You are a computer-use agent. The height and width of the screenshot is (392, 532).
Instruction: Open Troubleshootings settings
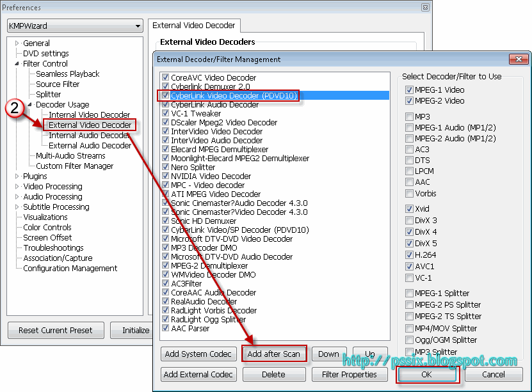(x=53, y=247)
